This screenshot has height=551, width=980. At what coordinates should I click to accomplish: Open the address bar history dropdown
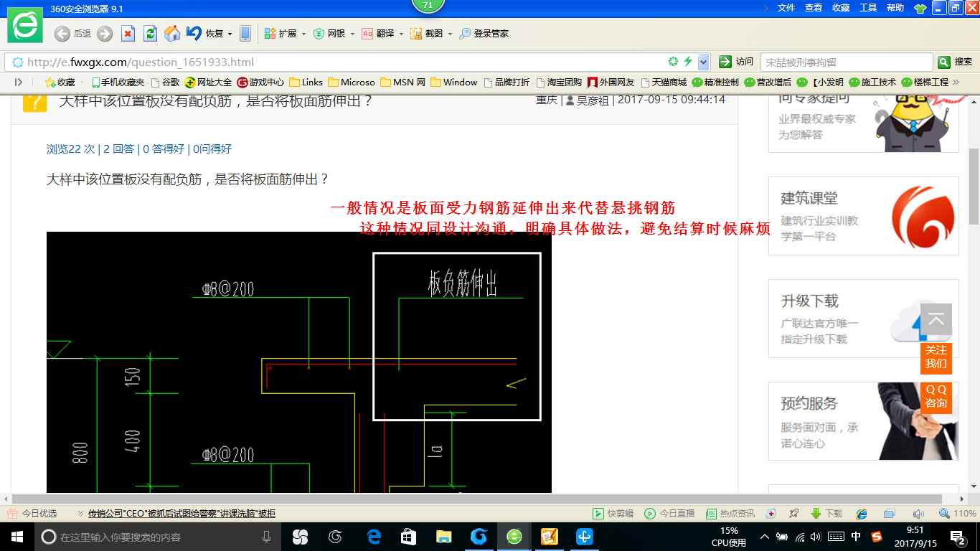(704, 62)
